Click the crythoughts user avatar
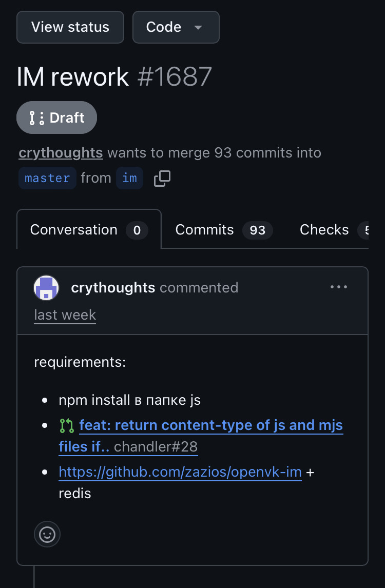The height and width of the screenshot is (588, 385). [46, 288]
